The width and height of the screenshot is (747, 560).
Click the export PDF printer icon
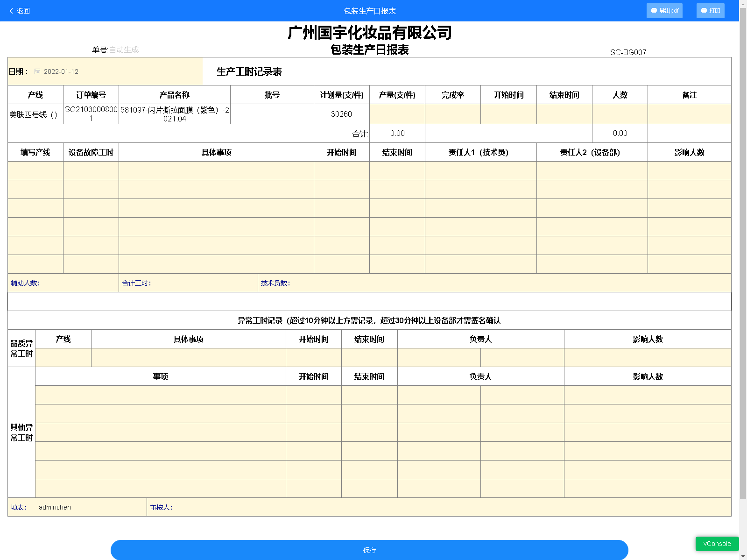pos(654,11)
